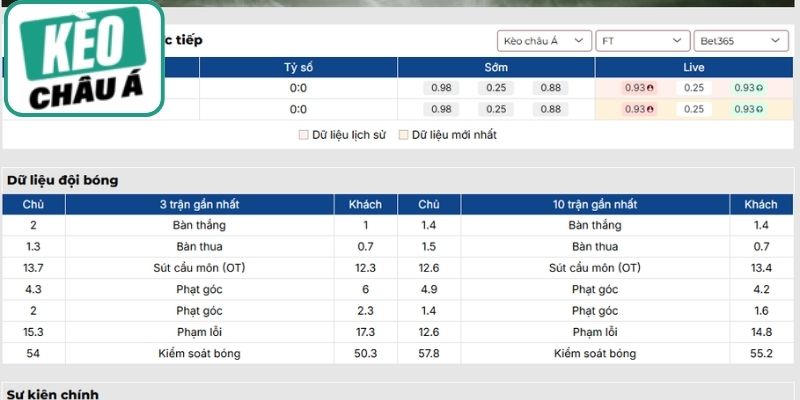This screenshot has width=800, height=400.
Task: Click the 3 trận gần nhất header
Action: pyautogui.click(x=199, y=205)
